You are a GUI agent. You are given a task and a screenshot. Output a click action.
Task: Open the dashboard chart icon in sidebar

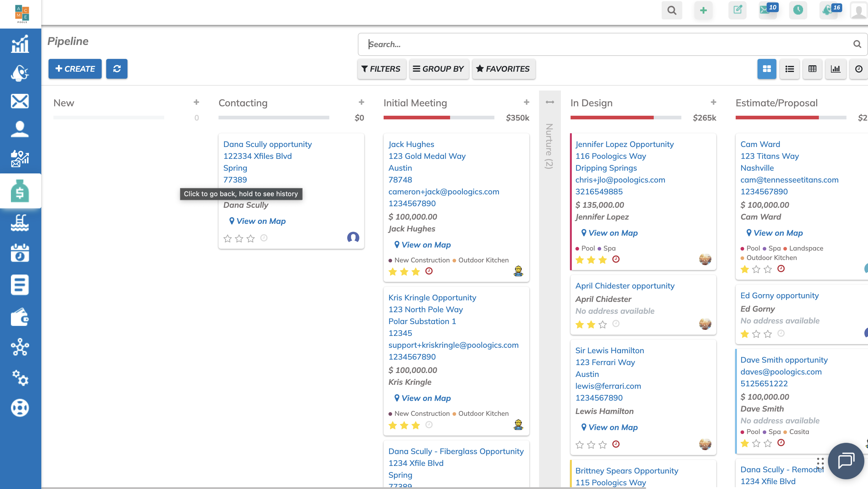point(20,44)
